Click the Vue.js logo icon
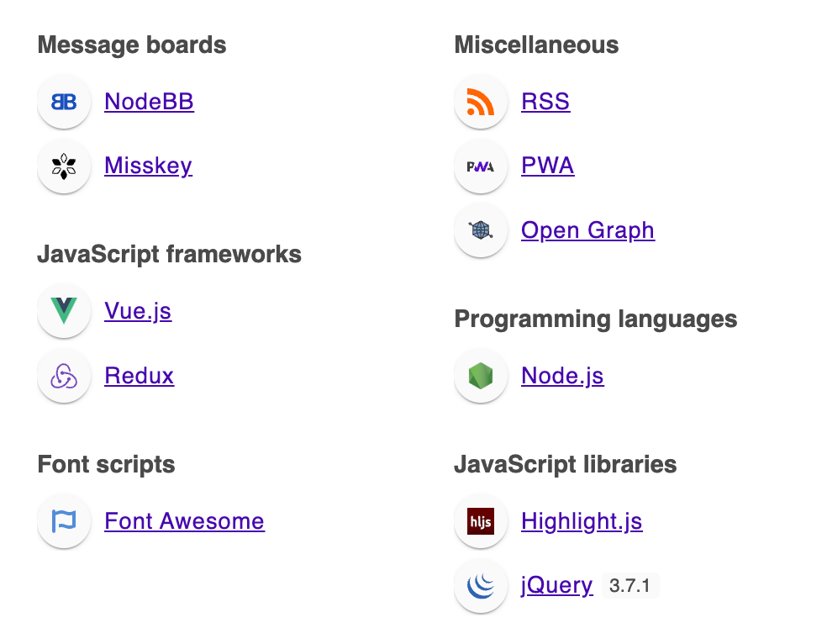Screen dimensions: 827x644 [64, 311]
